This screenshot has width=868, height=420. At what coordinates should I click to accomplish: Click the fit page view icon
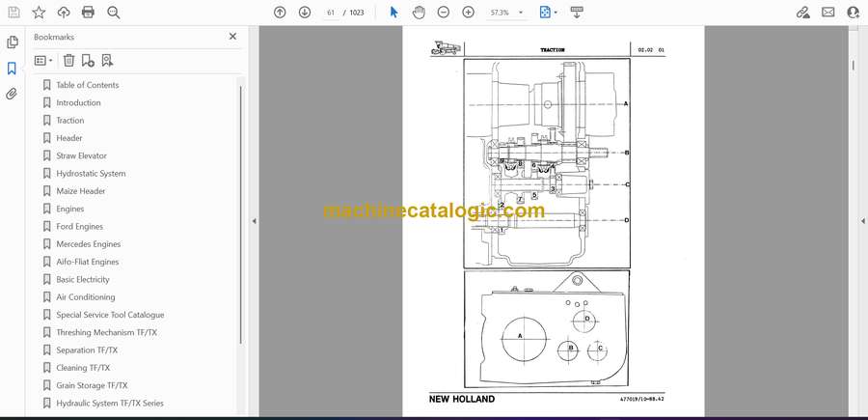pyautogui.click(x=545, y=13)
